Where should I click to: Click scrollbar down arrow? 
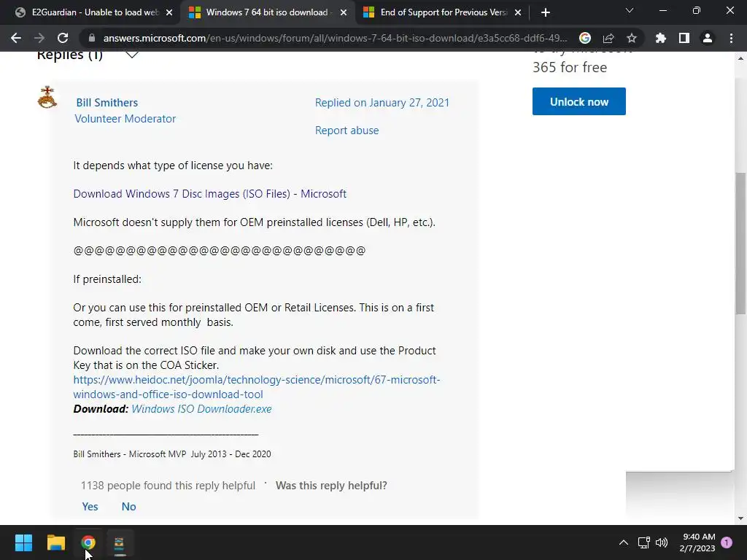[x=740, y=518]
